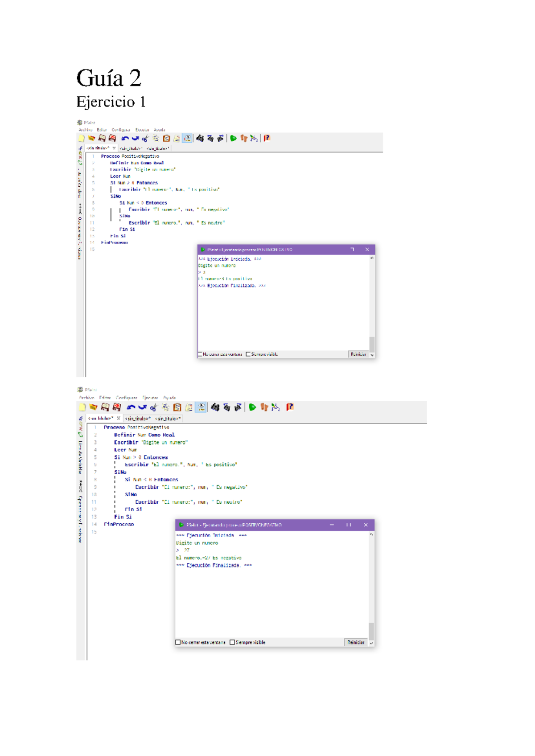Check 'Siempre visible' in the upper console
This screenshot has height=756, width=535.
tap(248, 354)
